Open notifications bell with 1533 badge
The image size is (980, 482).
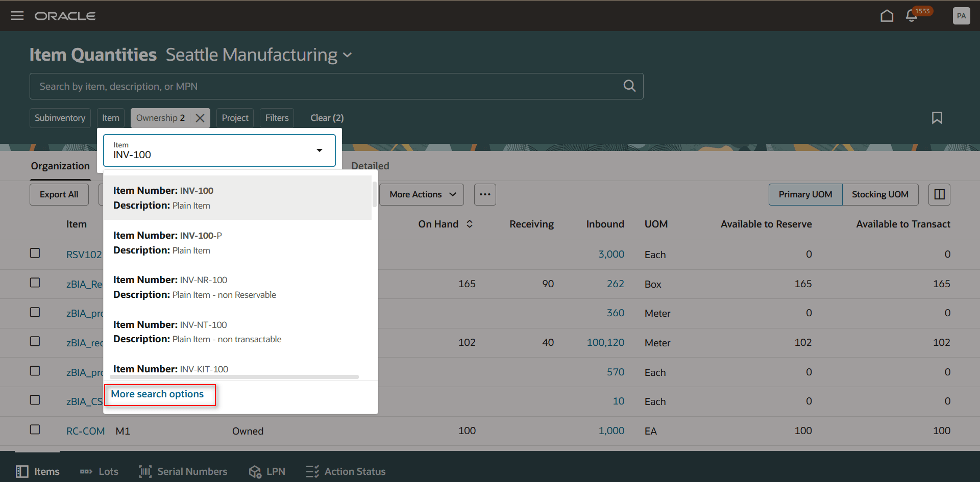click(x=912, y=16)
